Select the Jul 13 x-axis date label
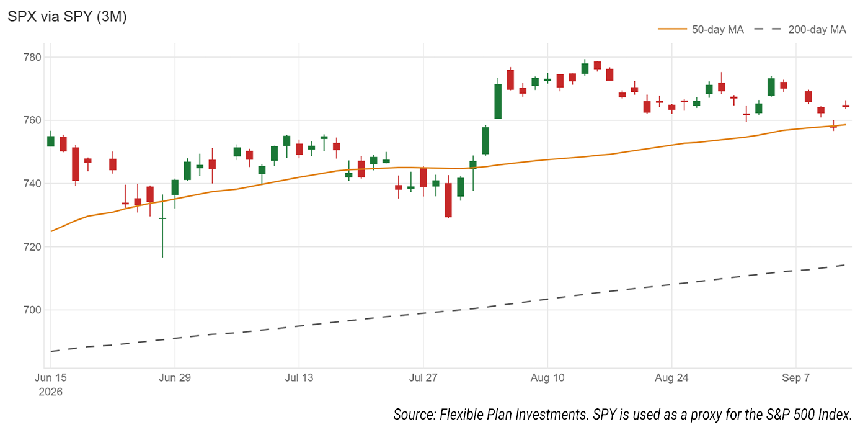This screenshot has height=440, width=868. click(x=299, y=377)
